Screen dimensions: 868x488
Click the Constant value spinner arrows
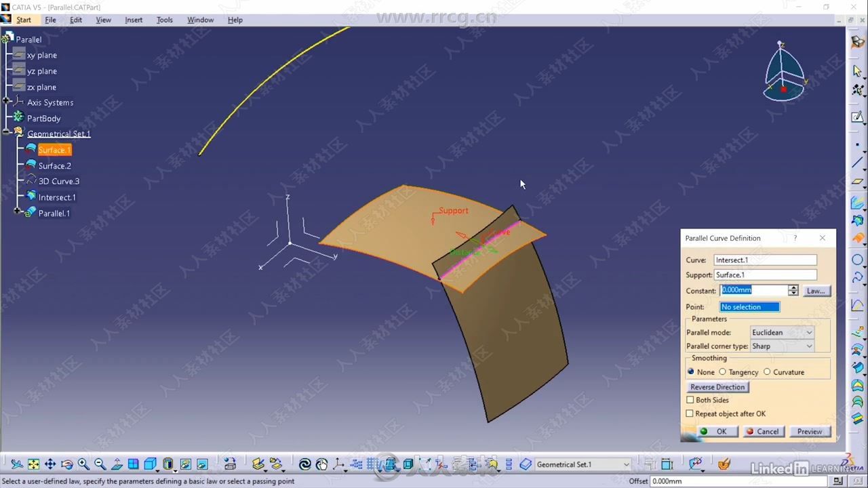(x=793, y=290)
